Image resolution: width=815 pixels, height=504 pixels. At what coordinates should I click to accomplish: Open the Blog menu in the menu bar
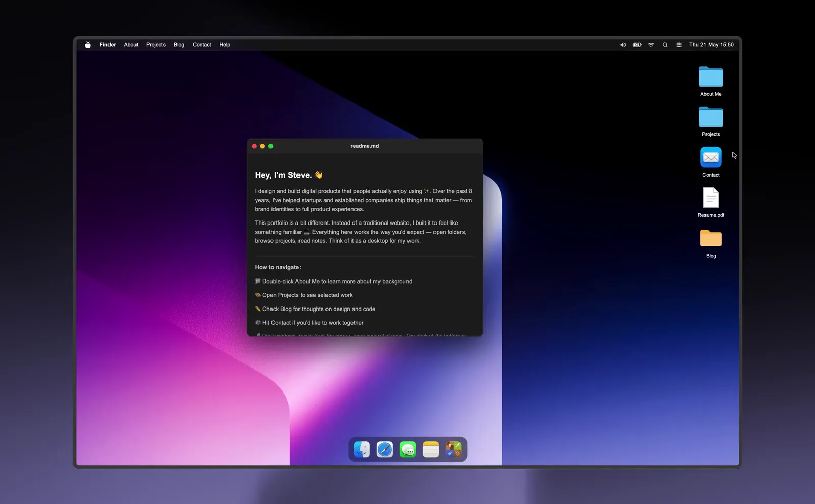tap(179, 45)
